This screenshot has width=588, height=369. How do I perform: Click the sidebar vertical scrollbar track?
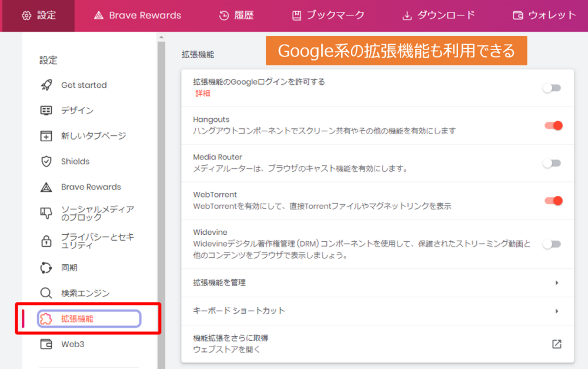pos(161,205)
